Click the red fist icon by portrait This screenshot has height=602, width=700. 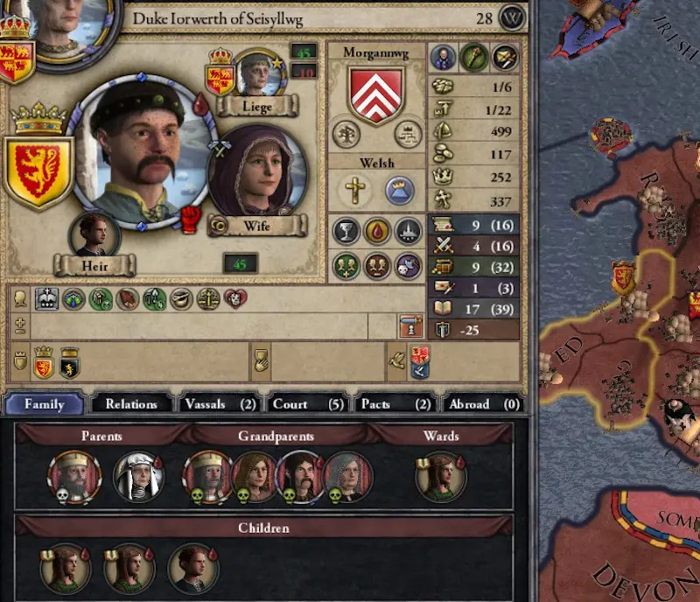pyautogui.click(x=191, y=220)
